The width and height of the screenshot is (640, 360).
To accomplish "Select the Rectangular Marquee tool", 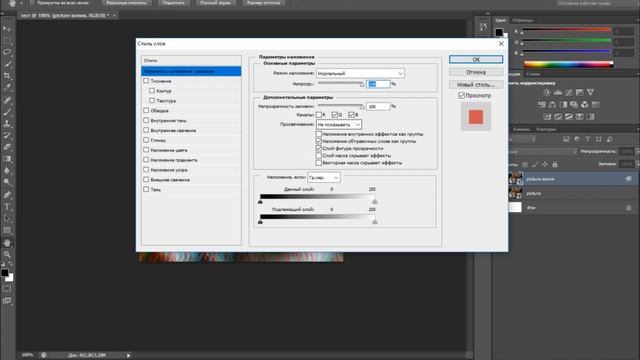I will [7, 40].
